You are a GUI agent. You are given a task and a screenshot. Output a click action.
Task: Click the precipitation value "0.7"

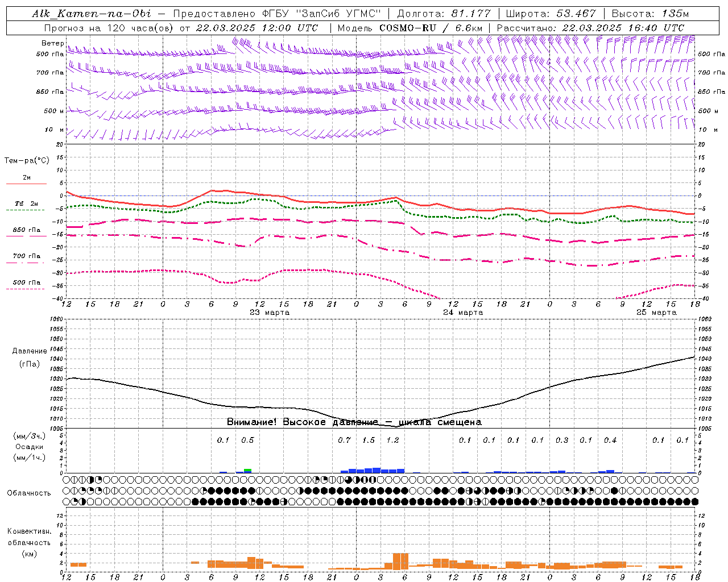click(x=344, y=440)
